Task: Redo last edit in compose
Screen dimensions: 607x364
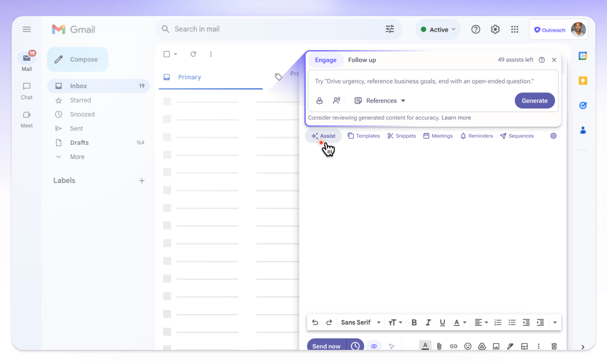Action: (329, 322)
